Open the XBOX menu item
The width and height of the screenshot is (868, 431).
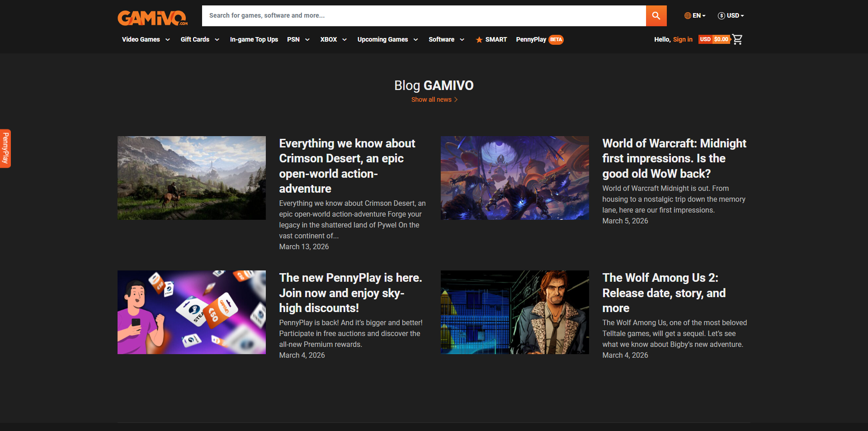pyautogui.click(x=329, y=40)
